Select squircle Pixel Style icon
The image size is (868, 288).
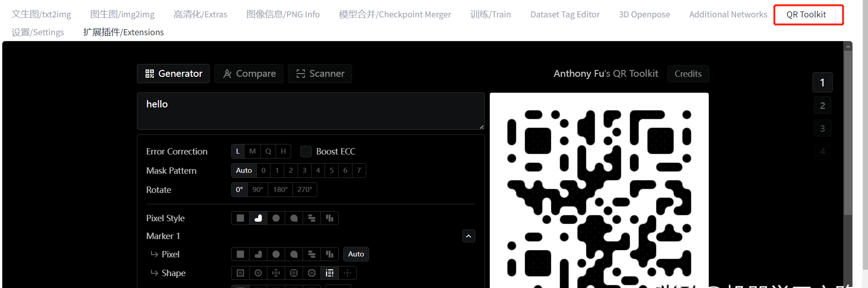[x=294, y=218]
